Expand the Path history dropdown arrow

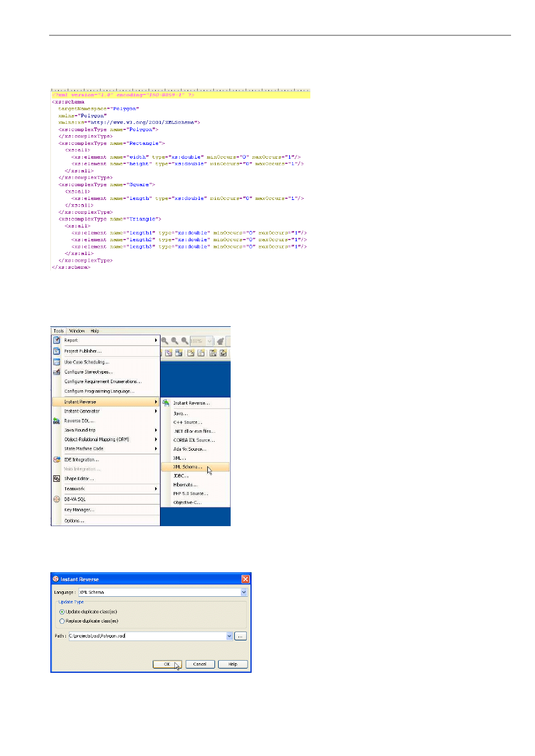(x=229, y=636)
